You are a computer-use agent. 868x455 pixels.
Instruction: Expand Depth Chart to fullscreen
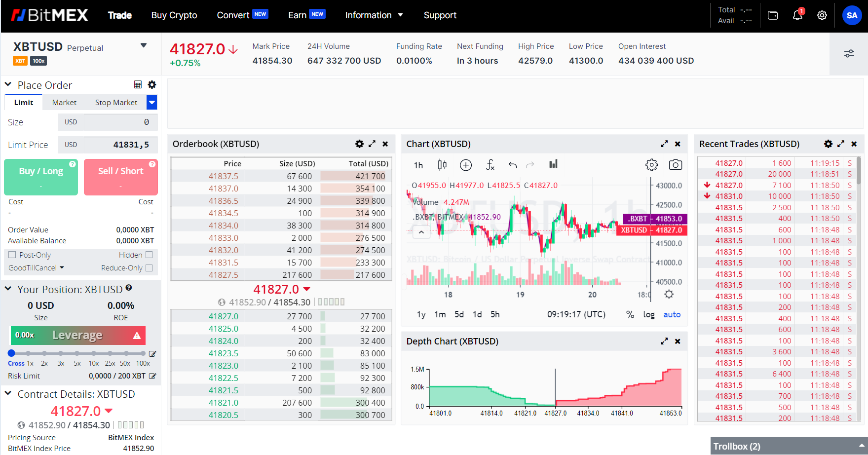coord(664,341)
